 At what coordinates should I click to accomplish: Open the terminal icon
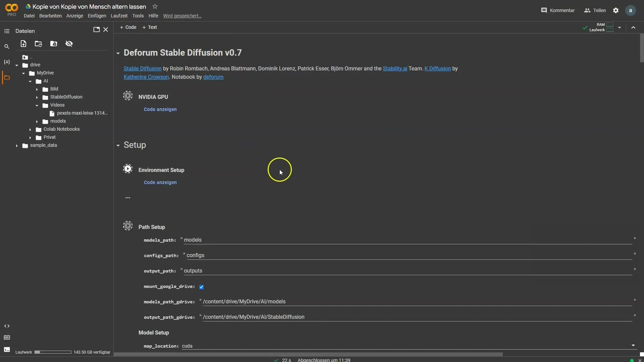tap(7, 350)
